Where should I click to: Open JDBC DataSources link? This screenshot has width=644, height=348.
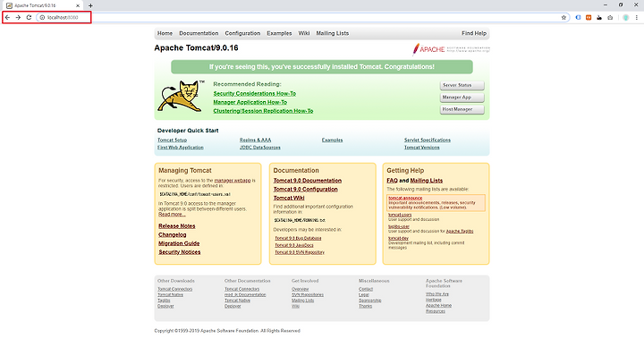pyautogui.click(x=260, y=148)
